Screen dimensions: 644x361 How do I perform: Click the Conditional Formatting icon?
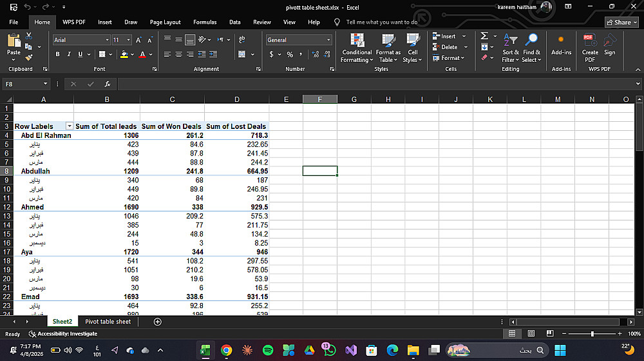pos(357,40)
